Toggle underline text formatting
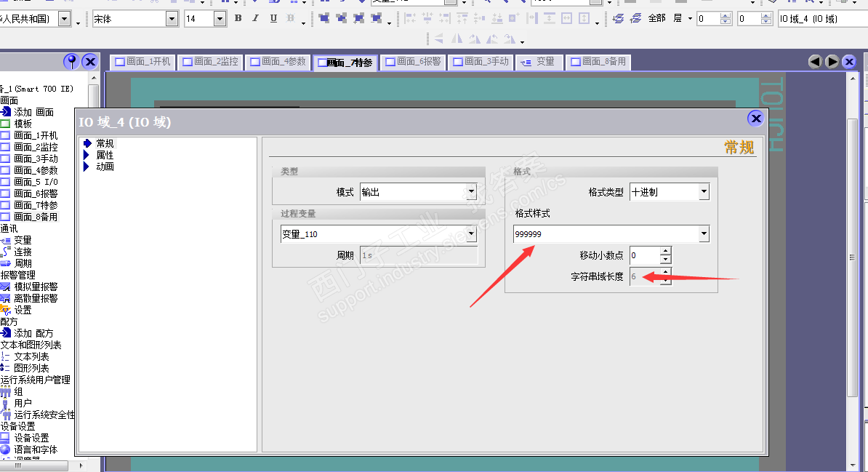868x472 pixels. coord(273,18)
